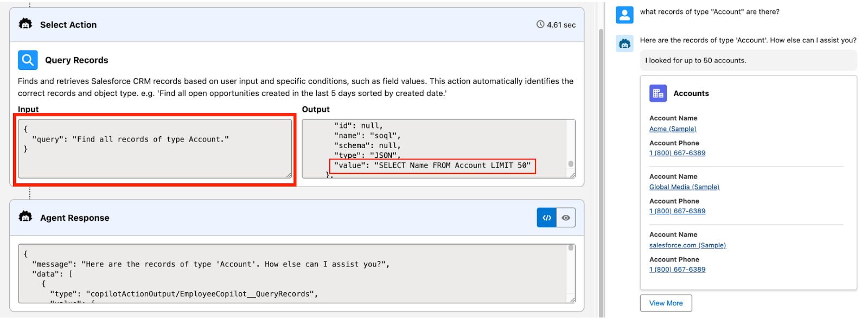Click the Query Records magnifier icon

[x=28, y=60]
